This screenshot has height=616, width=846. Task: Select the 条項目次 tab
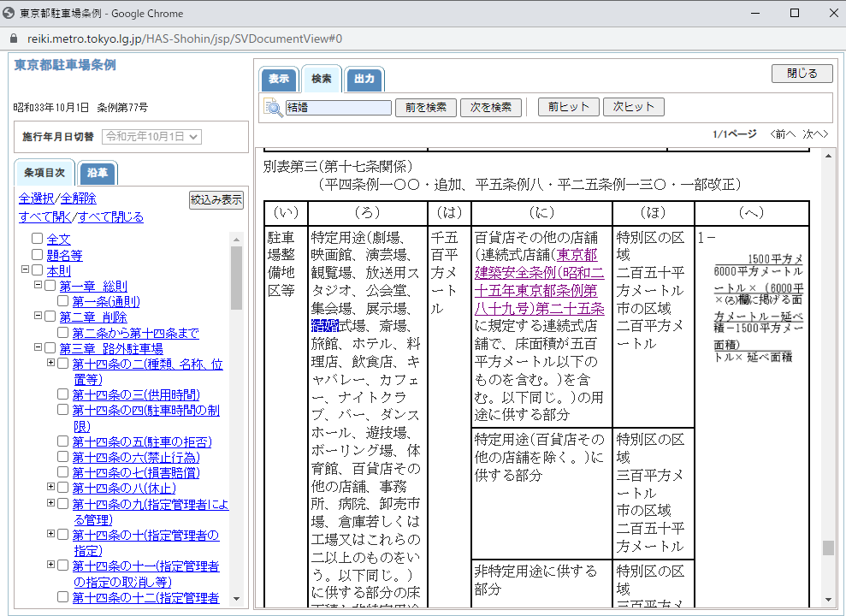coord(44,173)
